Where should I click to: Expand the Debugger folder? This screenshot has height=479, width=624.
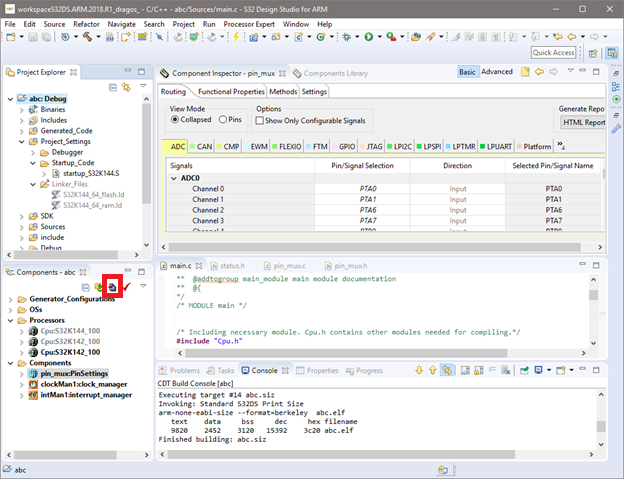click(33, 152)
